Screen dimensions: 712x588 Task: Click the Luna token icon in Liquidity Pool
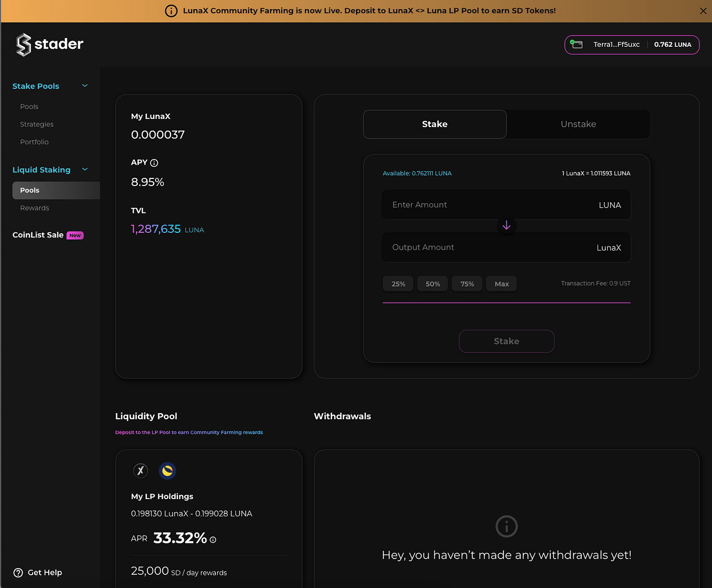click(x=167, y=471)
